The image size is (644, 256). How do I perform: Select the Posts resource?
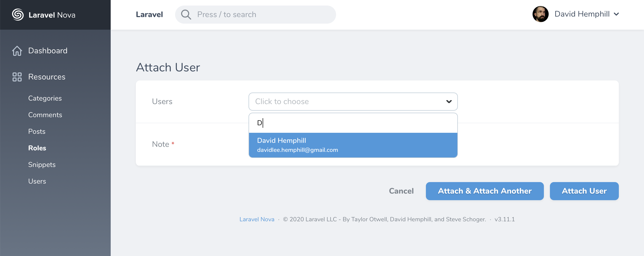(37, 131)
